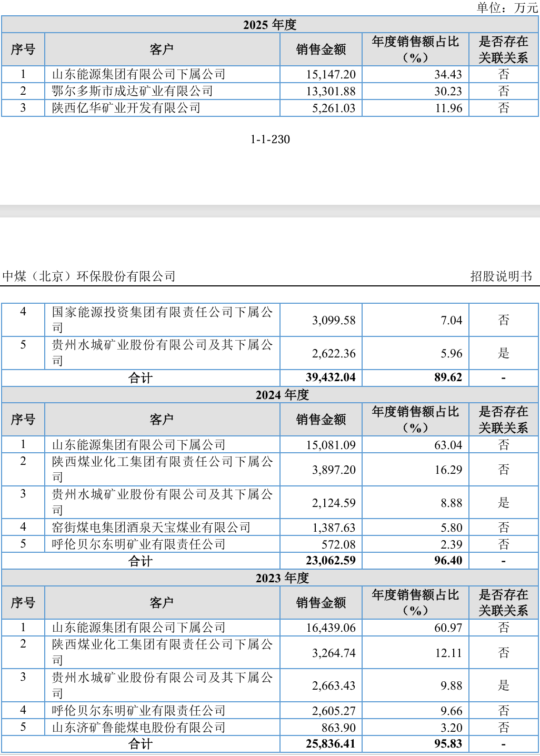Click page number 1-1-230

click(270, 140)
